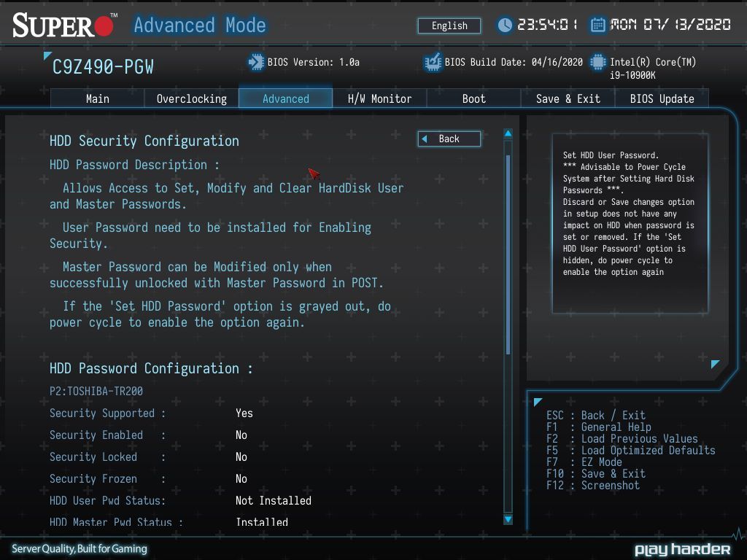Click the Security Frozen row
The image size is (747, 560).
tap(149, 478)
